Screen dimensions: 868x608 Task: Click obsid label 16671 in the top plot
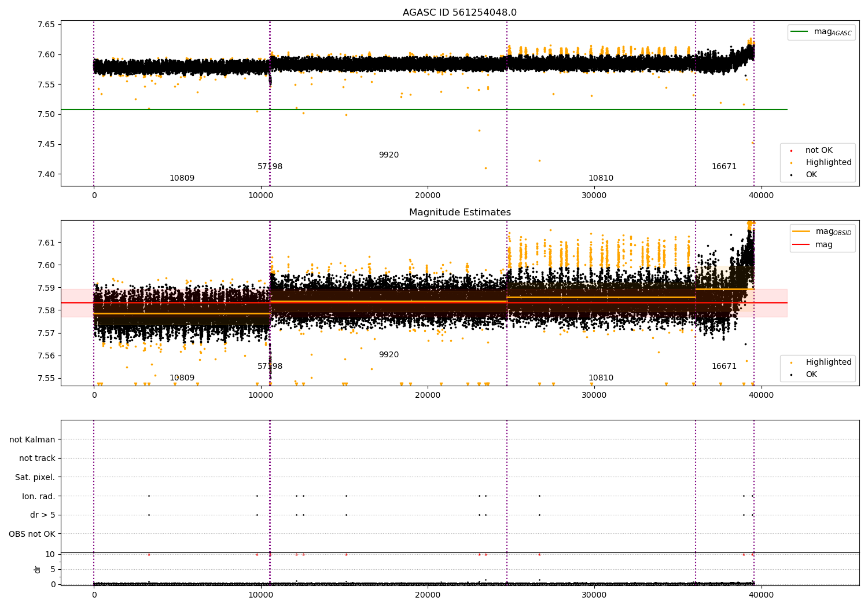pyautogui.click(x=724, y=167)
